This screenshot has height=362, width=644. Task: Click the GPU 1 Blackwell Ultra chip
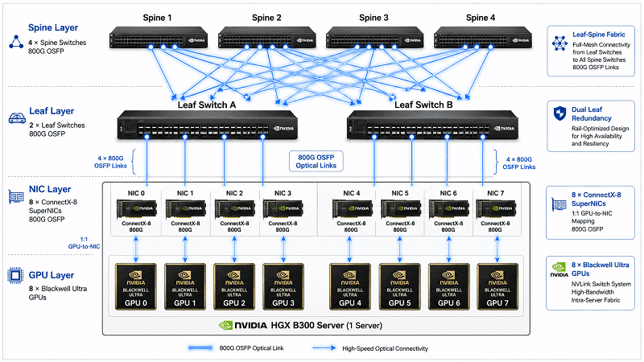(185, 286)
